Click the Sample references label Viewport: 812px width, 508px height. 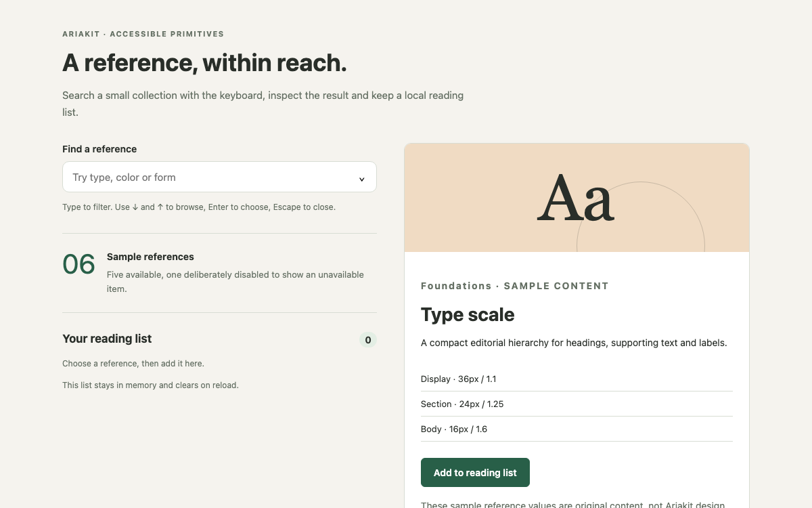(150, 257)
